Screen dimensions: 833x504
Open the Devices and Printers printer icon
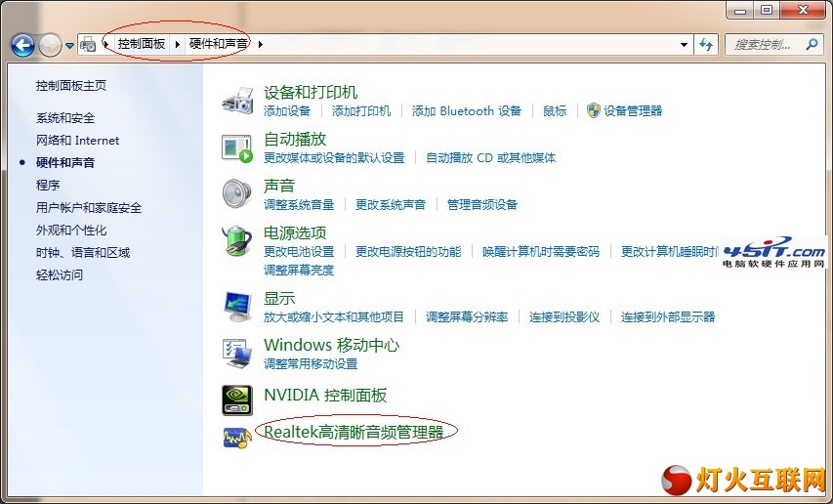(237, 100)
